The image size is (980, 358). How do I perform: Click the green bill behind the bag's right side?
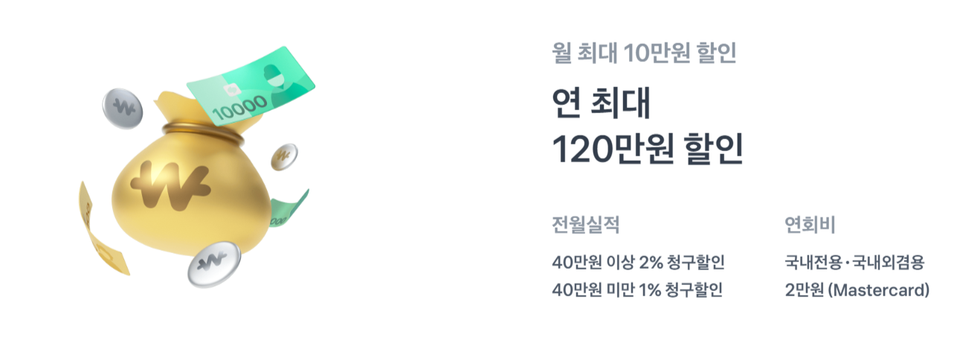pos(287,208)
